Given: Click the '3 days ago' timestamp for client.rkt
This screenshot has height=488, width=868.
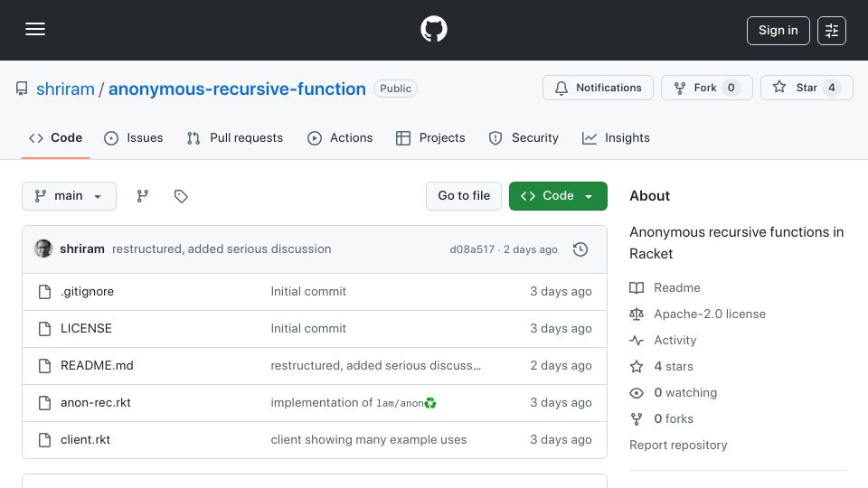Looking at the screenshot, I should (561, 440).
